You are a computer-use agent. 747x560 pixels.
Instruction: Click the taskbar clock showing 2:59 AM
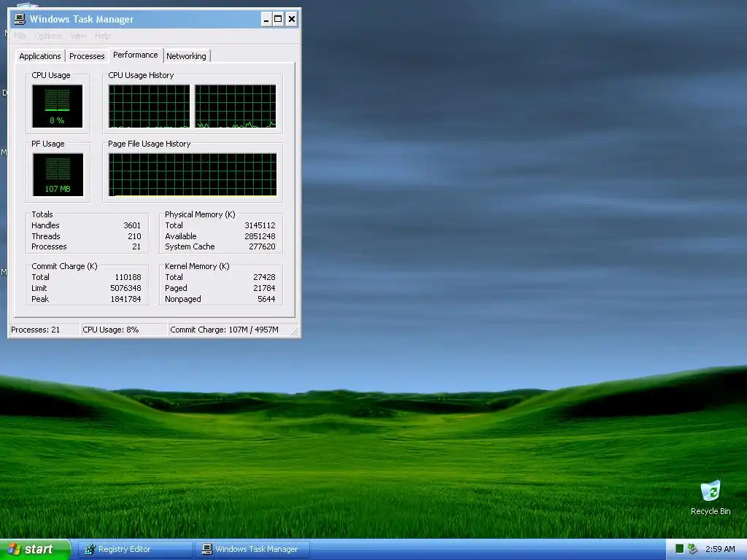tap(720, 549)
